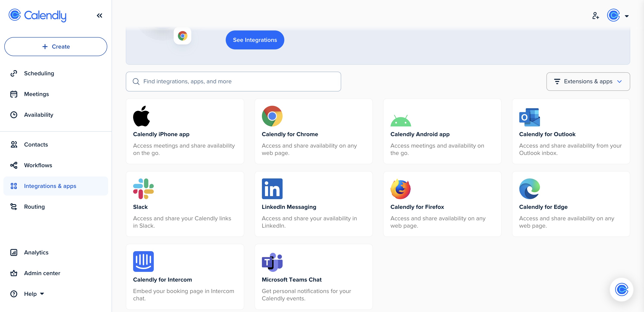The width and height of the screenshot is (644, 312).
Task: Open the Extensions & apps filter dropdown
Action: pyautogui.click(x=588, y=81)
